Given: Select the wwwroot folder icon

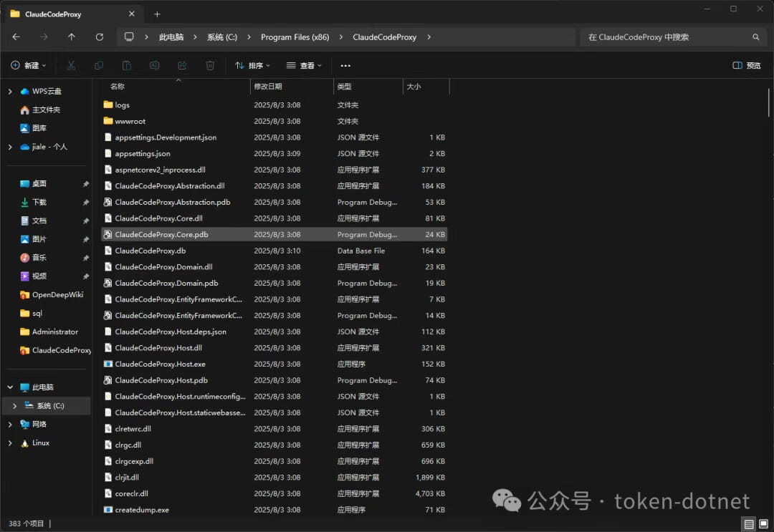Looking at the screenshot, I should pos(108,121).
